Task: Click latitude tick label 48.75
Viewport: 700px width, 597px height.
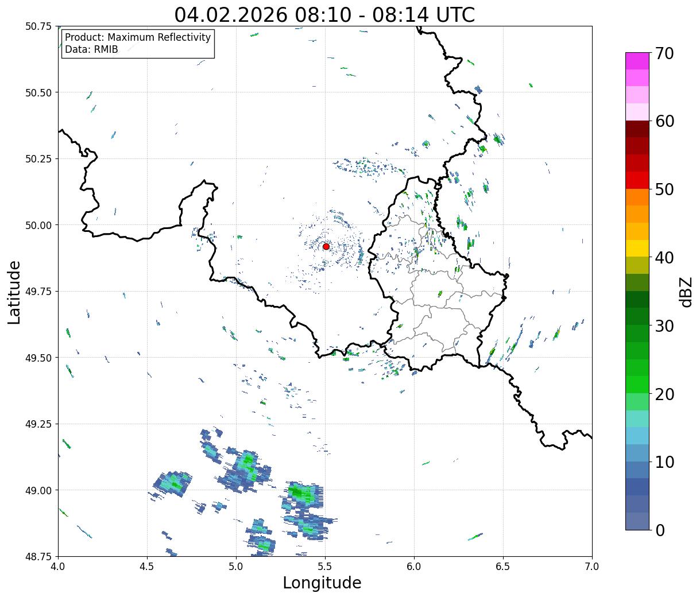Action: [39, 556]
